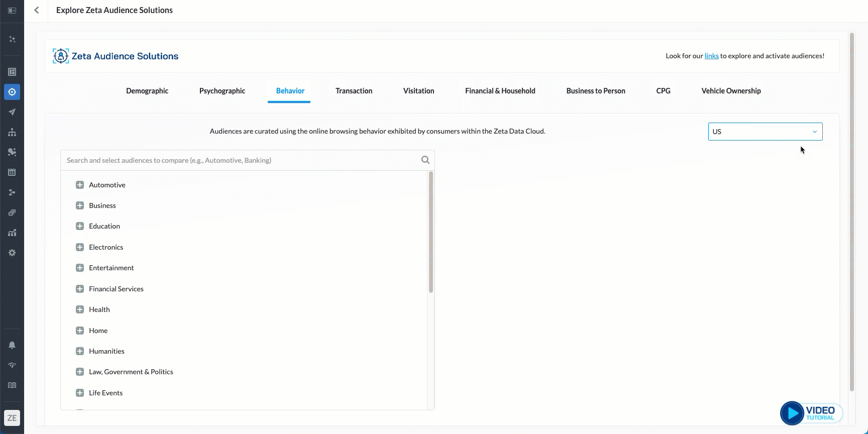
Task: Expand the Law, Government & Politics category
Action: pos(80,372)
